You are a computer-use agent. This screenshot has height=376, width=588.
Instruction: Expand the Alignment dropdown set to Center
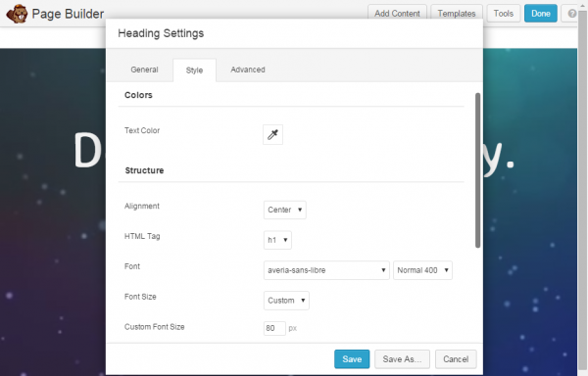click(x=285, y=210)
